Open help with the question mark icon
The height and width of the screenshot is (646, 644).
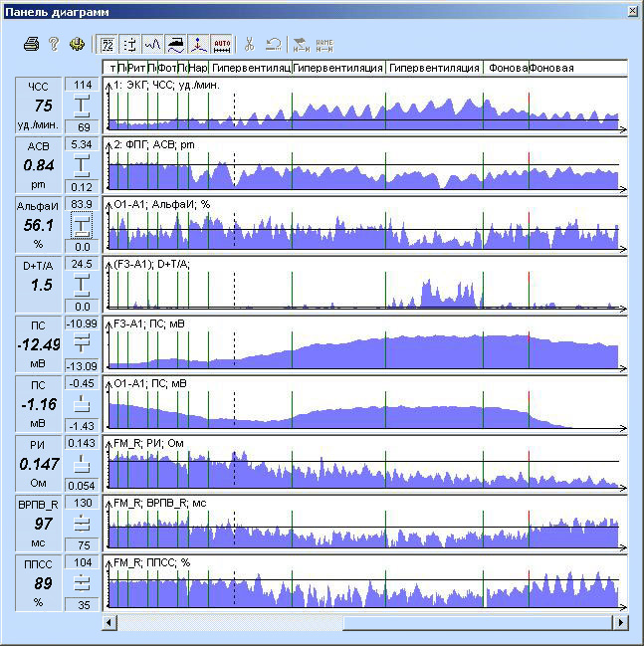(54, 44)
